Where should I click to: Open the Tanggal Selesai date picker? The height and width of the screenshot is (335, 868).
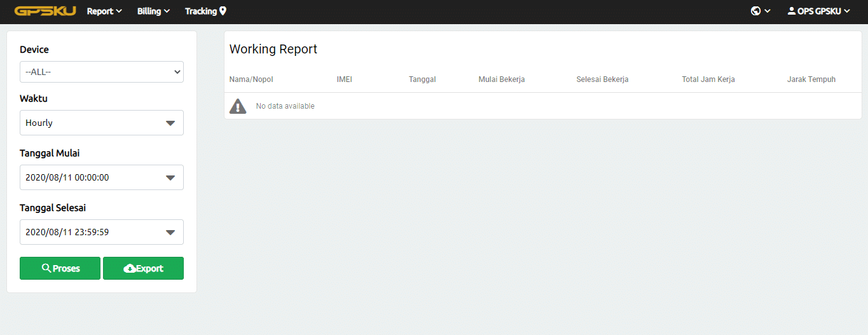pos(102,232)
